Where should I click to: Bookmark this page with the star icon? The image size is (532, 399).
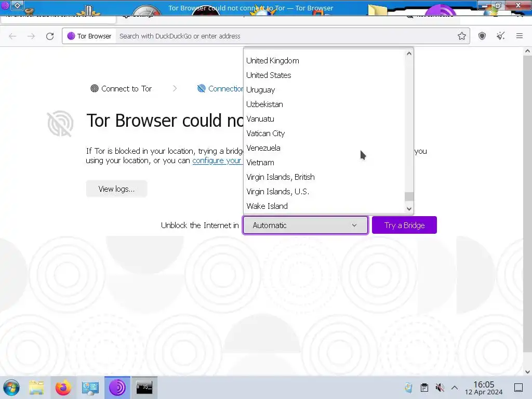click(x=462, y=36)
